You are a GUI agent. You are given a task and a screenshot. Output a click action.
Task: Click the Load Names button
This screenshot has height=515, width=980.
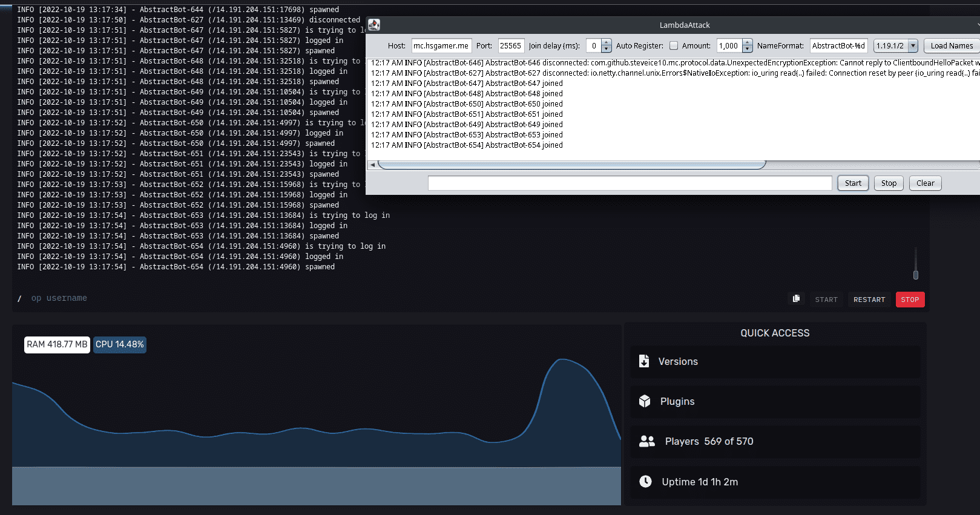(952, 46)
